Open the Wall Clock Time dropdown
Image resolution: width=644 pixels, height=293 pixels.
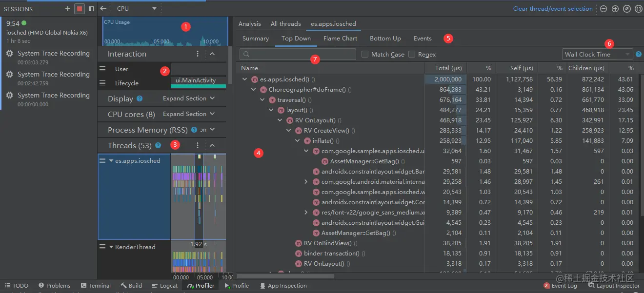597,54
